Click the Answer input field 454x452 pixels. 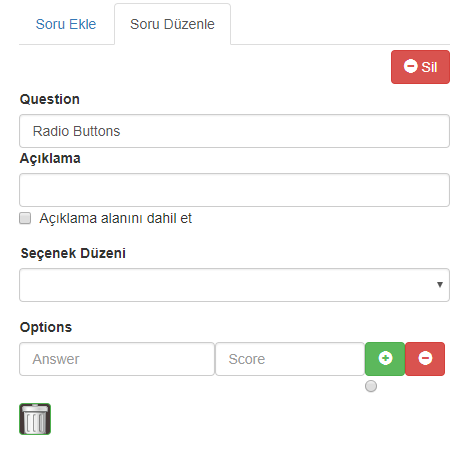coord(117,359)
